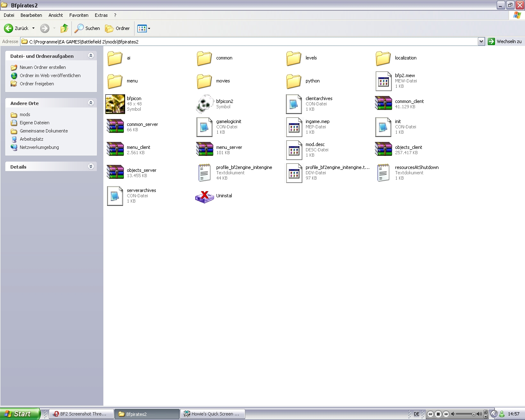Viewport: 525px width, 420px height.
Task: Select the bfpicon2 skull icon
Action: 204,104
